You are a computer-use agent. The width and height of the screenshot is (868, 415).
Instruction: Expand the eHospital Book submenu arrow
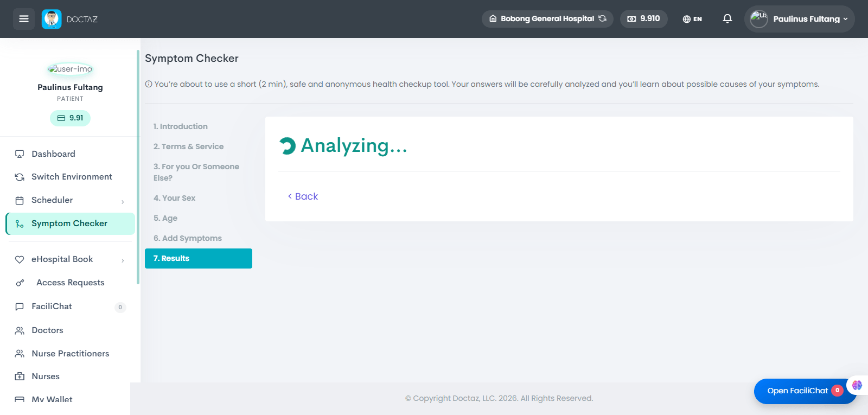tap(123, 260)
